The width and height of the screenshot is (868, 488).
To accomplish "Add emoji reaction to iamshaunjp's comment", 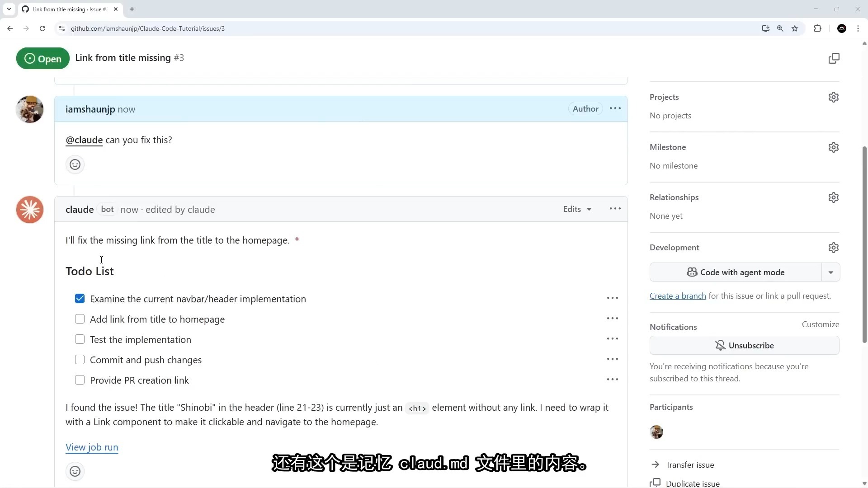I will 75,164.
